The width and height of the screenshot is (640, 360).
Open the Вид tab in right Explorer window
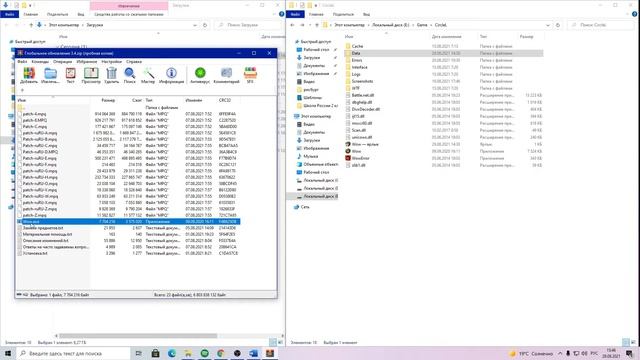click(x=367, y=14)
